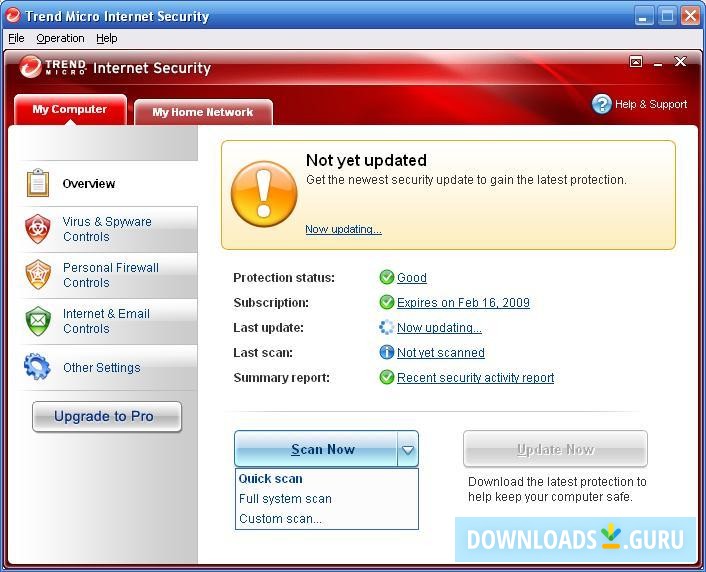This screenshot has width=706, height=572.
Task: Minimize the Trend Micro Internet Security window
Action: 644,16
